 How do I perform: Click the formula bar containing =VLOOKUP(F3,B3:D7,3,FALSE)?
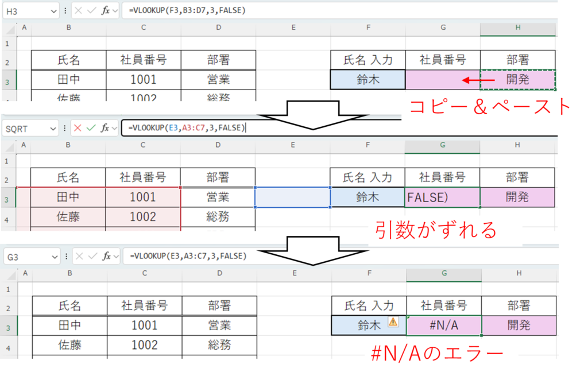click(339, 11)
